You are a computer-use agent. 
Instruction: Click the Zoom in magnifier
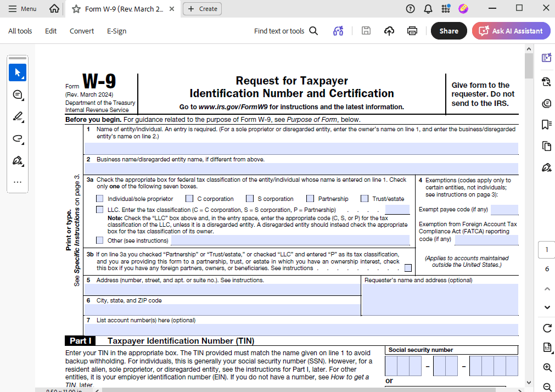tap(547, 367)
